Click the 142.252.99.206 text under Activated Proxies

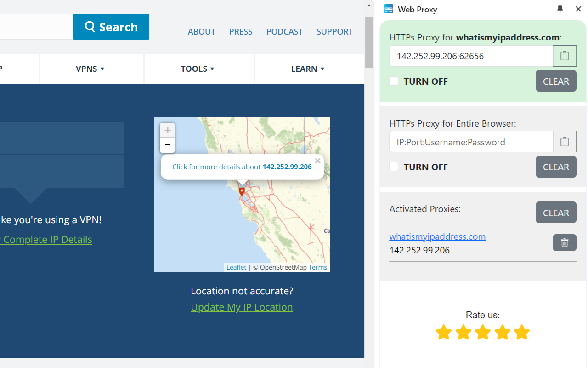pos(419,251)
